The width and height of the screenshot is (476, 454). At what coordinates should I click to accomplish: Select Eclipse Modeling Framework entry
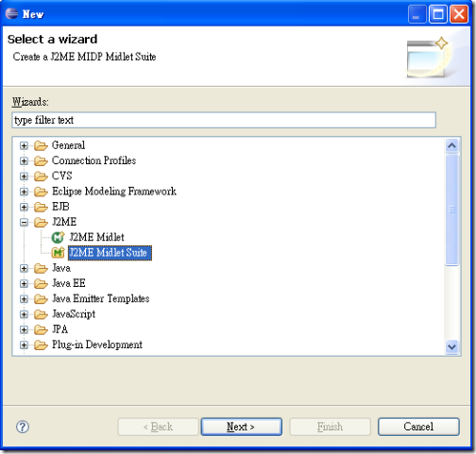pyautogui.click(x=114, y=192)
